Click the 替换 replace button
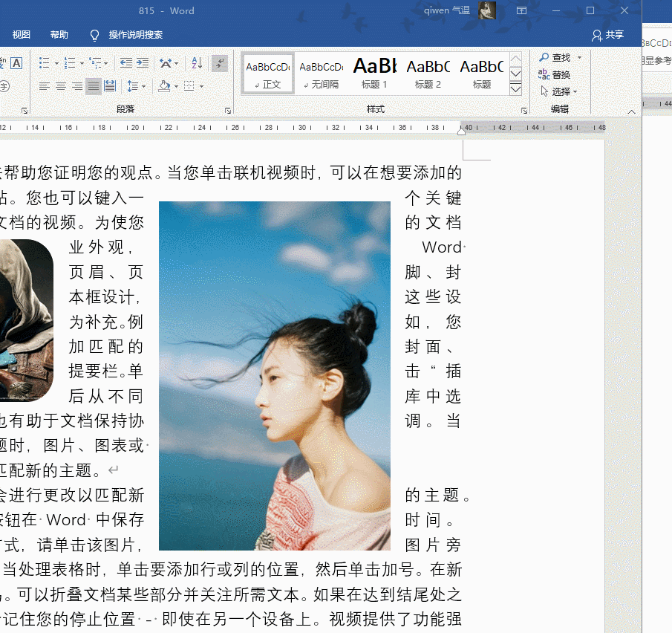 [x=555, y=74]
